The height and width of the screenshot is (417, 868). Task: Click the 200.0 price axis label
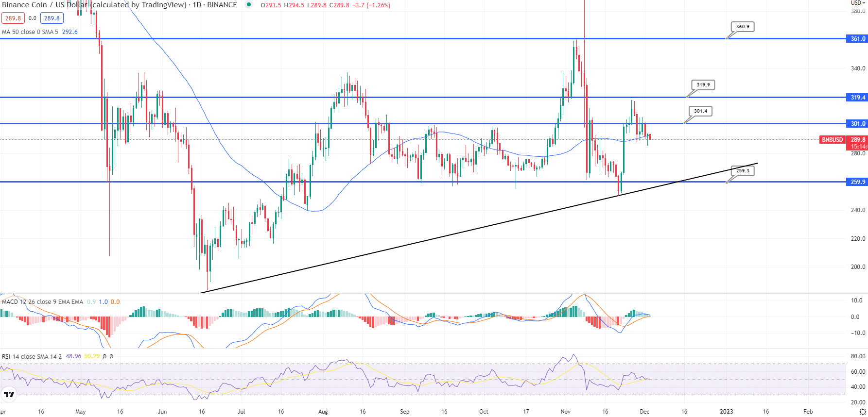click(858, 267)
